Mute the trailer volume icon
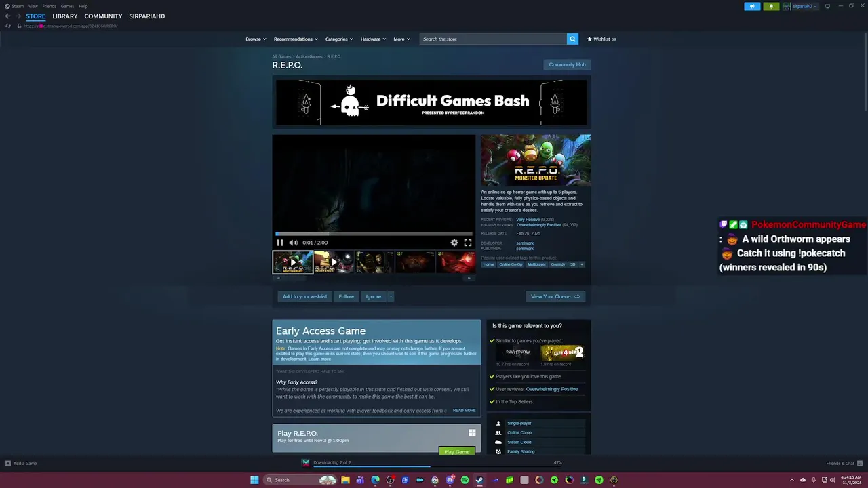This screenshot has height=488, width=868. [x=293, y=243]
